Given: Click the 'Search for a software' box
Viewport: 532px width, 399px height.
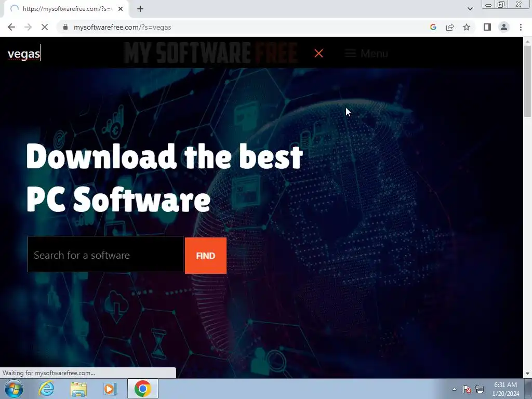Looking at the screenshot, I should 105,255.
